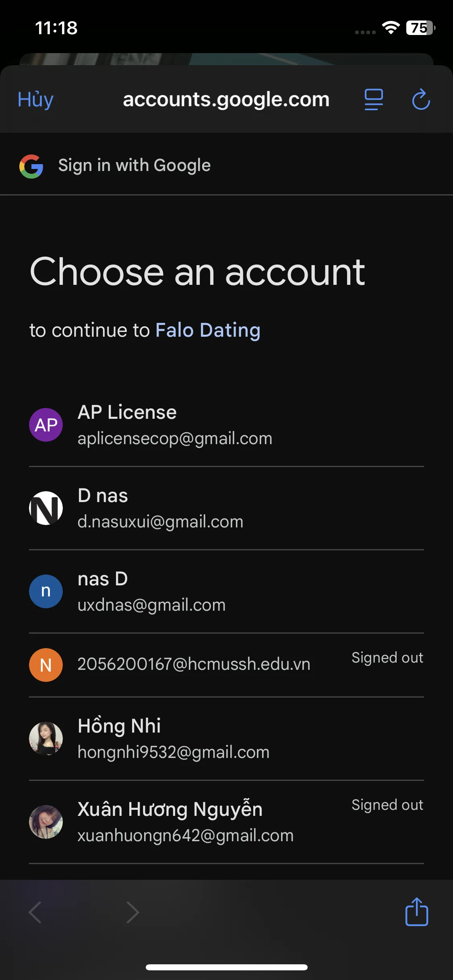Pick account uxdnas@gmail.com
The height and width of the screenshot is (980, 453).
[151, 605]
